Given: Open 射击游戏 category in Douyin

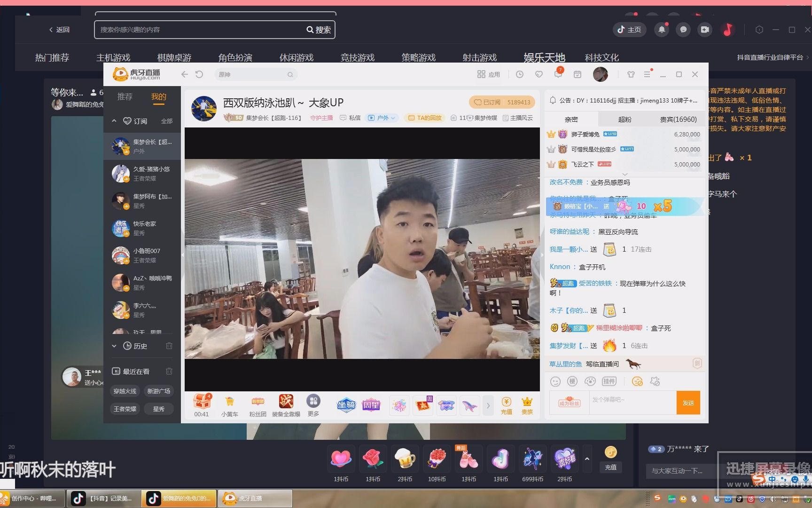Looking at the screenshot, I should 479,57.
